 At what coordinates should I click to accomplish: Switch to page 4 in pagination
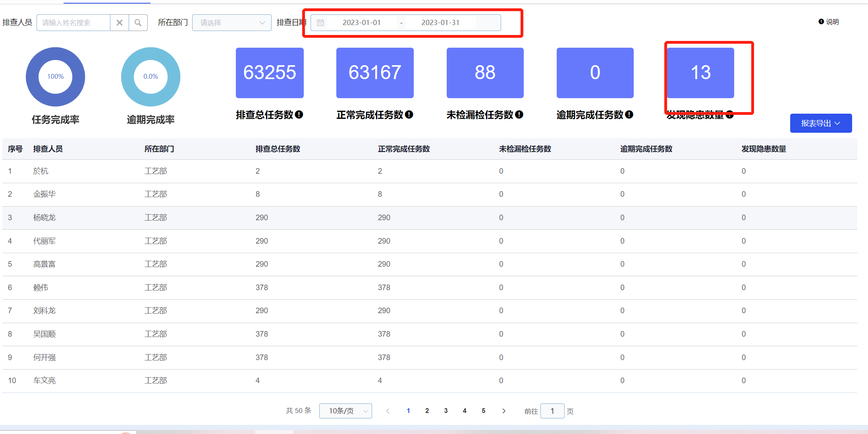coord(465,411)
